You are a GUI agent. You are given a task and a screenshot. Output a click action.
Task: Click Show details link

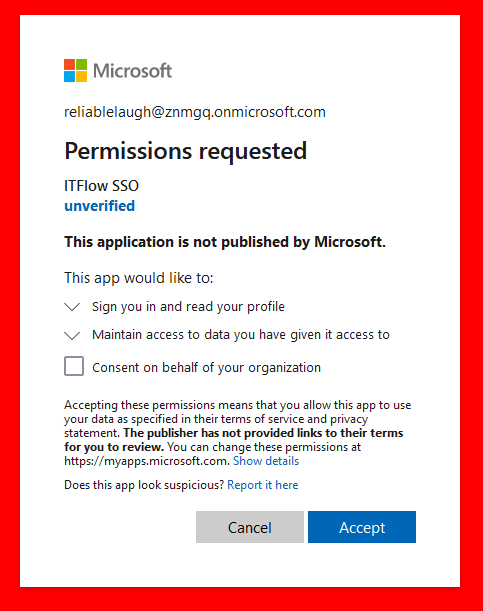click(266, 461)
